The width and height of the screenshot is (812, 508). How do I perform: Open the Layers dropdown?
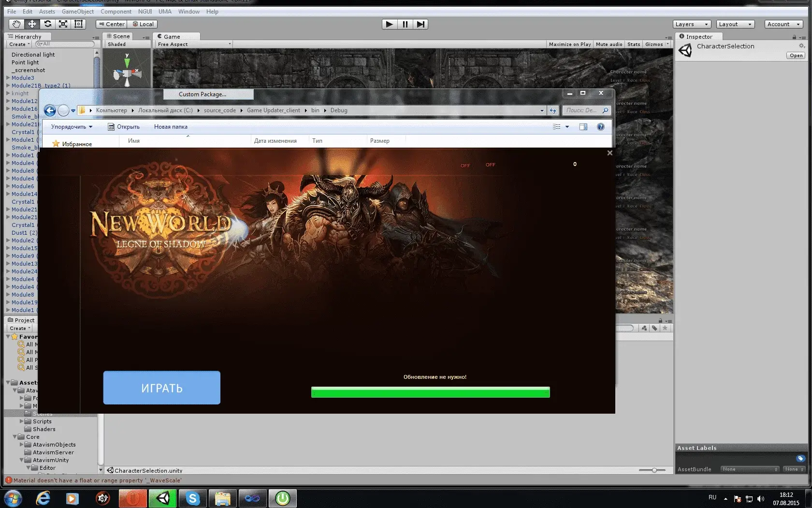click(692, 24)
